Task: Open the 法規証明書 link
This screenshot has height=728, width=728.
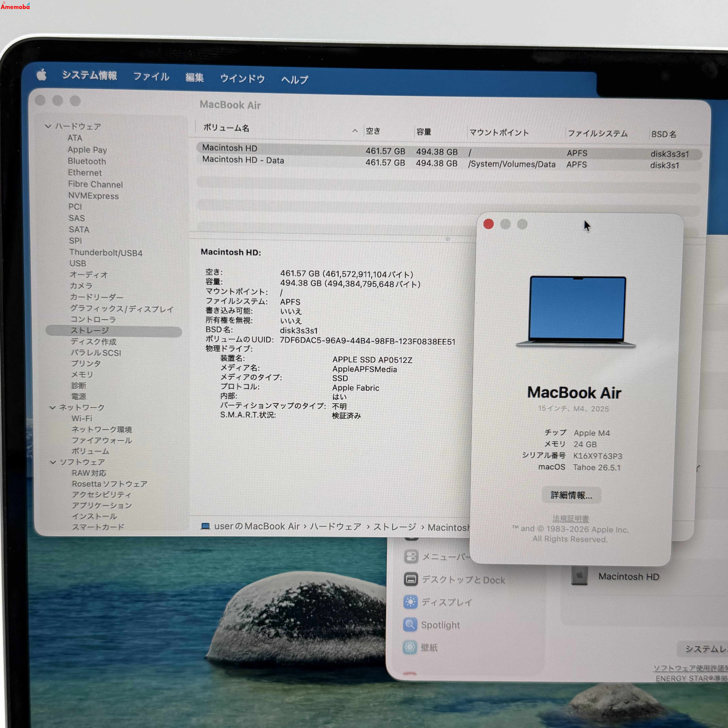Action: [570, 518]
